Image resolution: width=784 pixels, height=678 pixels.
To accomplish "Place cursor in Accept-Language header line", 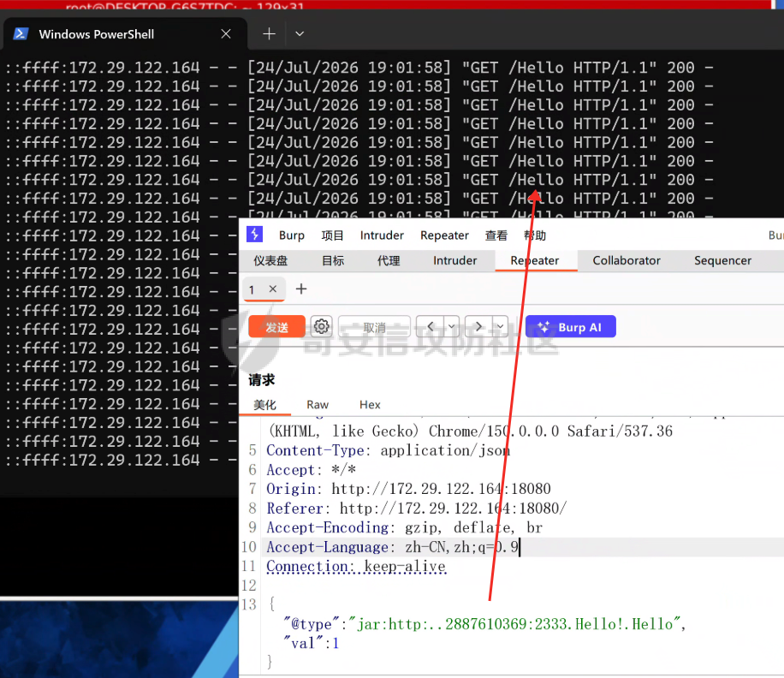I will click(393, 548).
